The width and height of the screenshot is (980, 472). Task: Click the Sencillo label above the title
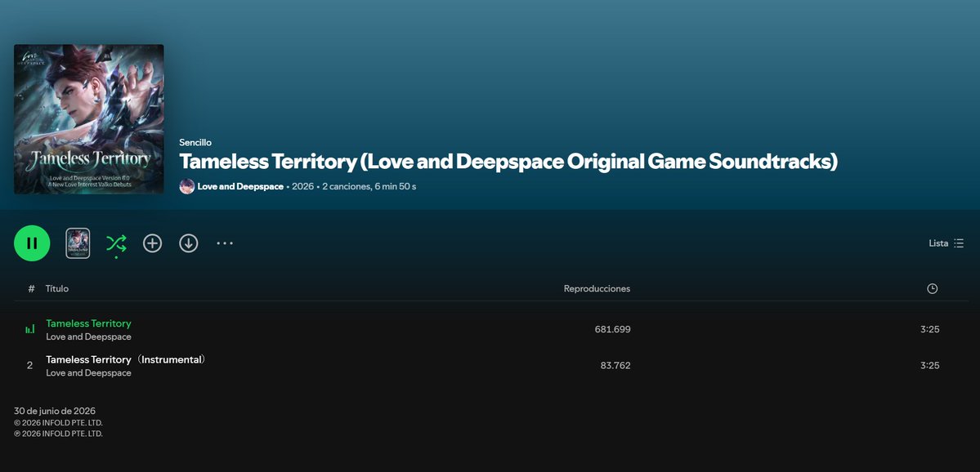(x=195, y=142)
